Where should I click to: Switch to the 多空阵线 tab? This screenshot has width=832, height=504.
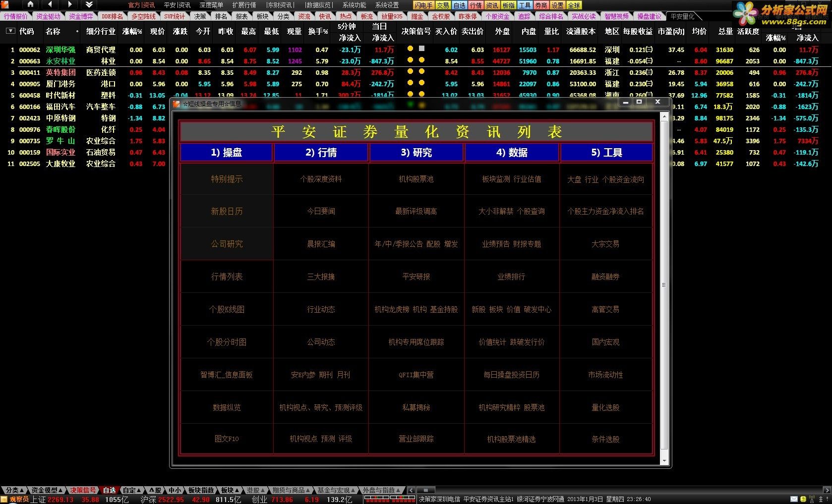click(143, 16)
